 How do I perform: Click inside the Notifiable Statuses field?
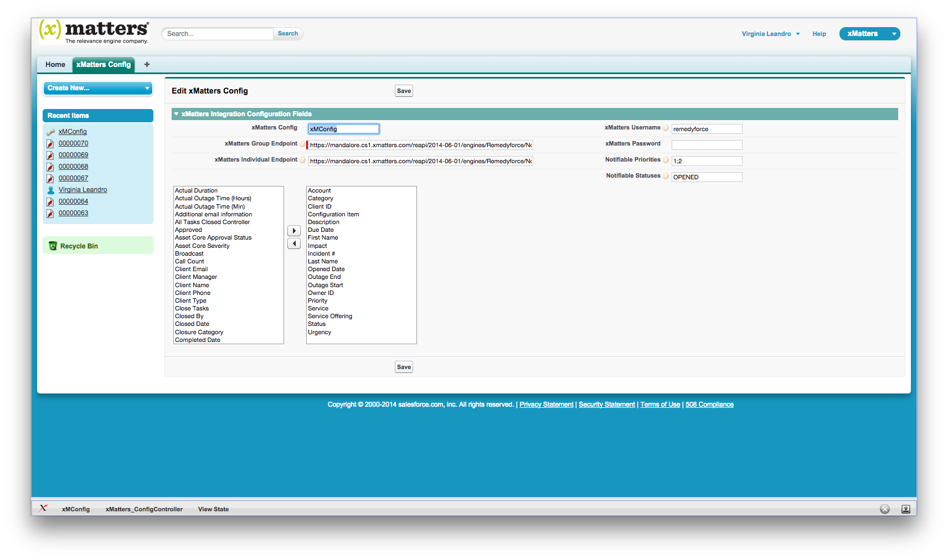[x=707, y=177]
